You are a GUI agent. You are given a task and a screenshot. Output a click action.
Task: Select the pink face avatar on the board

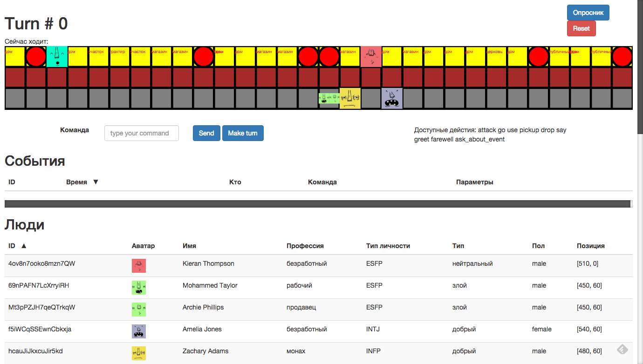pos(371,56)
